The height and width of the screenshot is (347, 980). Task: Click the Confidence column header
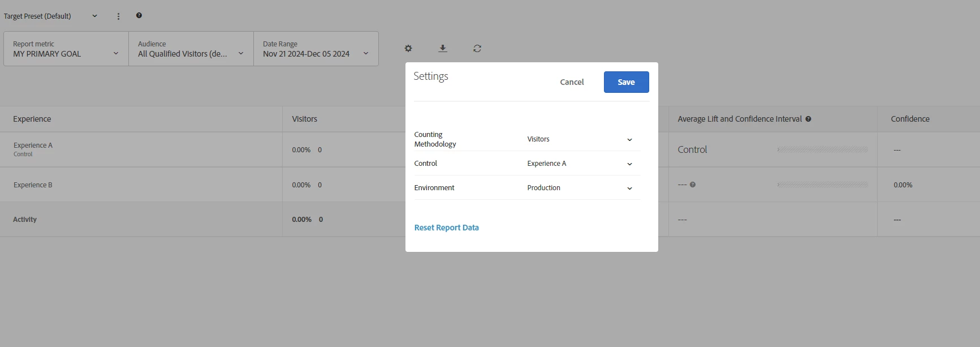910,119
